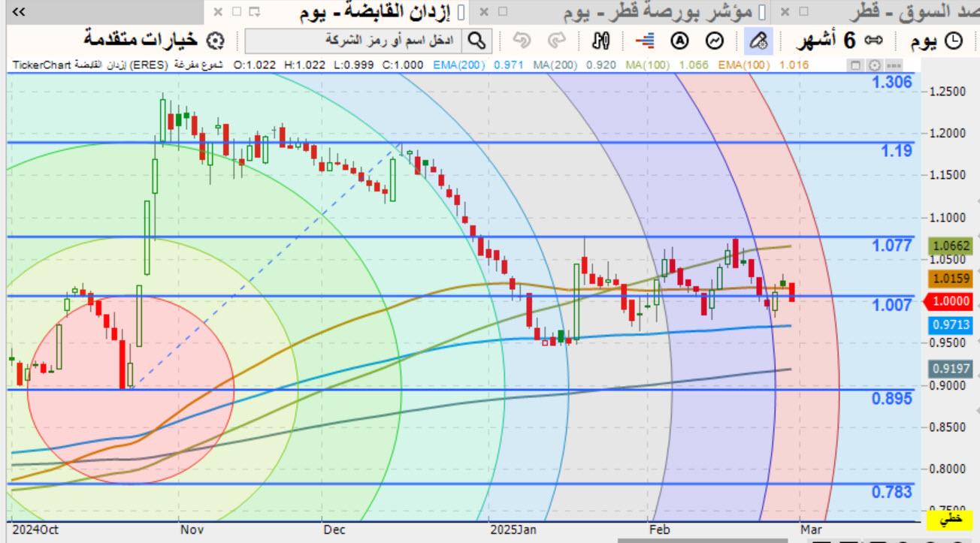980x543 pixels.
Task: Click the شموع مفرغة chart style label
Action: pyautogui.click(x=199, y=65)
